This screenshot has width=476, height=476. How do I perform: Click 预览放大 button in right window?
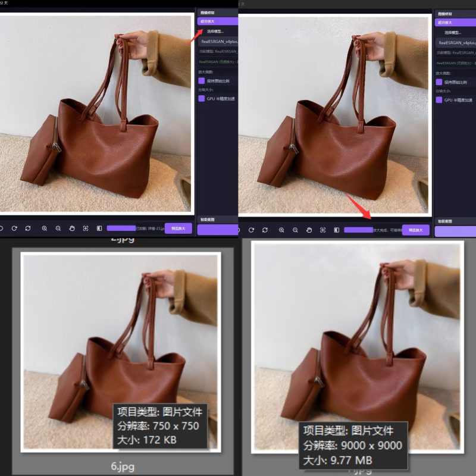pos(415,230)
